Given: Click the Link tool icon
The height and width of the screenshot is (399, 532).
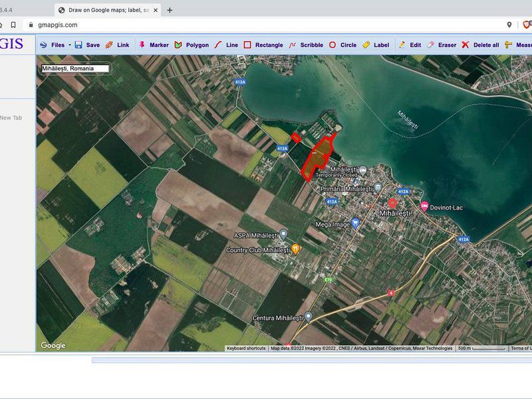Looking at the screenshot, I should click(109, 45).
